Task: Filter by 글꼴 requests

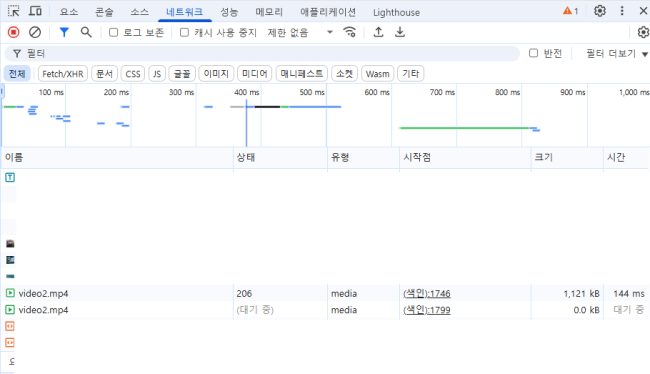Action: [x=182, y=74]
